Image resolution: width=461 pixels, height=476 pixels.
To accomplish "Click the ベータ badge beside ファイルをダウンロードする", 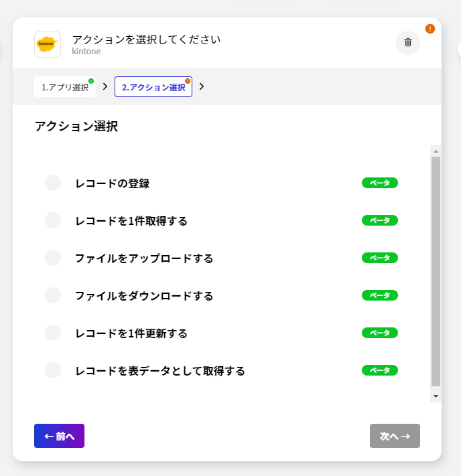I will 380,295.
